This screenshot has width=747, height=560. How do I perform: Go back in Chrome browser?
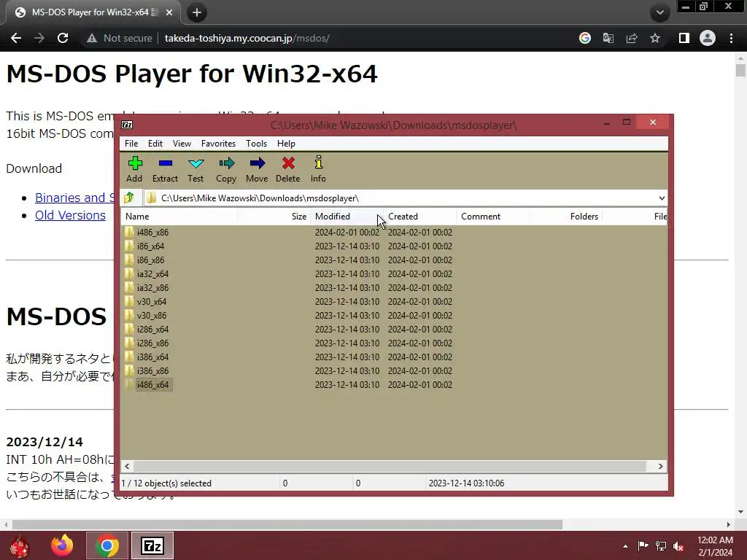16,38
